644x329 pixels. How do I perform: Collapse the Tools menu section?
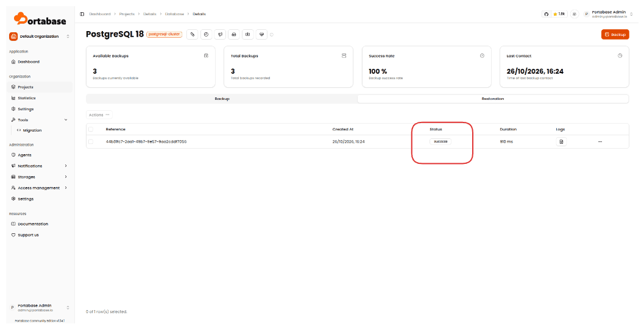40,120
